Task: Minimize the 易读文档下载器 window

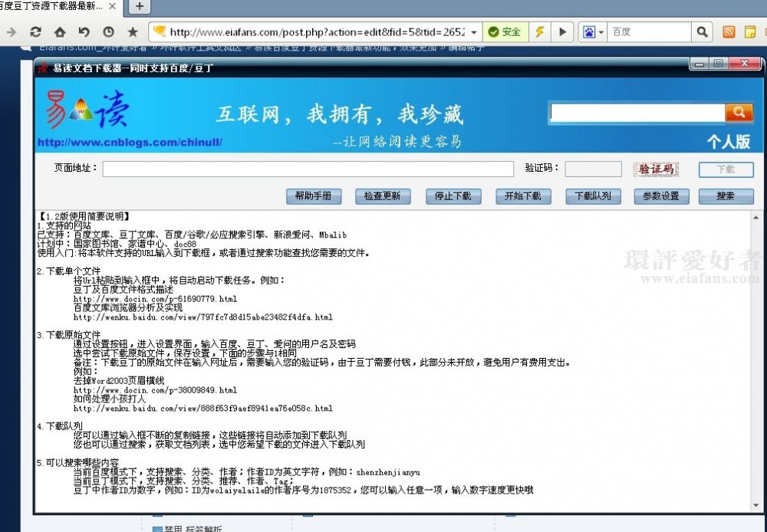Action: click(x=699, y=64)
